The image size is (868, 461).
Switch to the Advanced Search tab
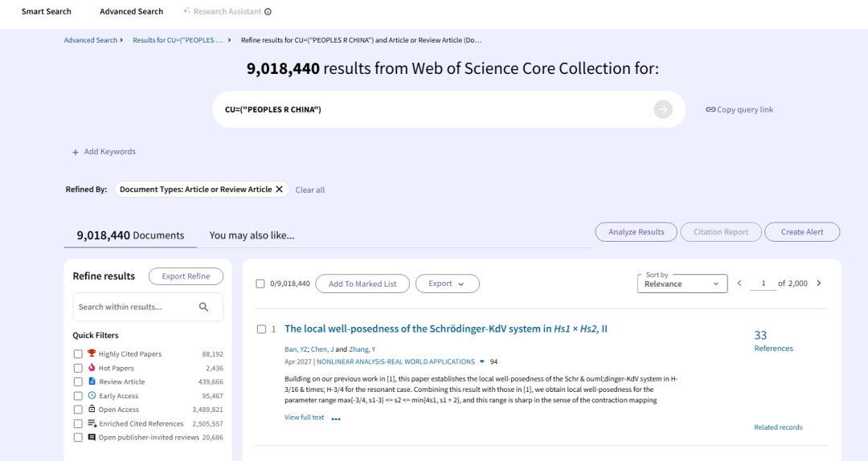point(131,11)
